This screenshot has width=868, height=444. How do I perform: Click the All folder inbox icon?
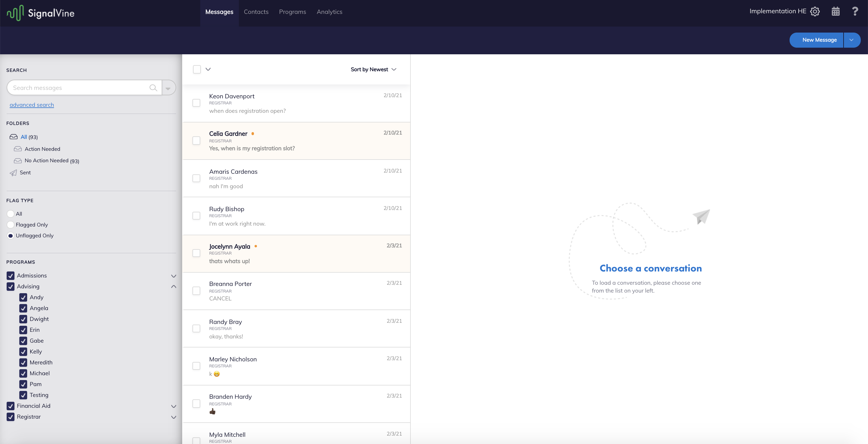[14, 137]
